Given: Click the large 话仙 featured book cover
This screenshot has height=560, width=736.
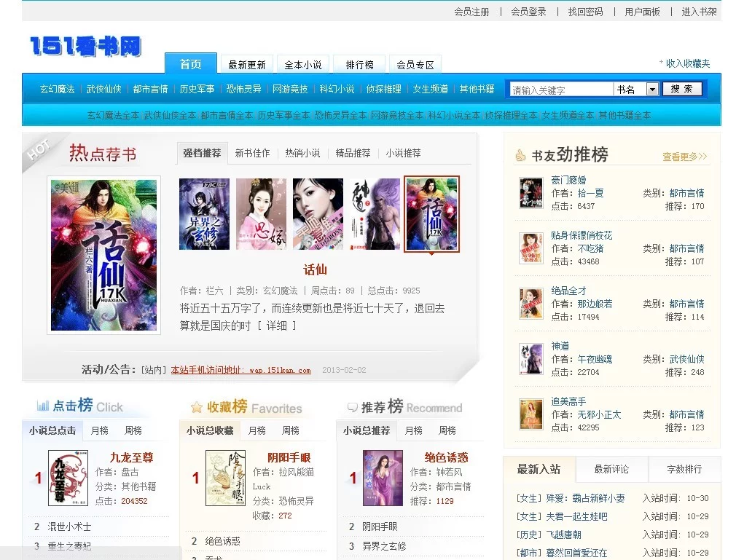Looking at the screenshot, I should coord(103,255).
